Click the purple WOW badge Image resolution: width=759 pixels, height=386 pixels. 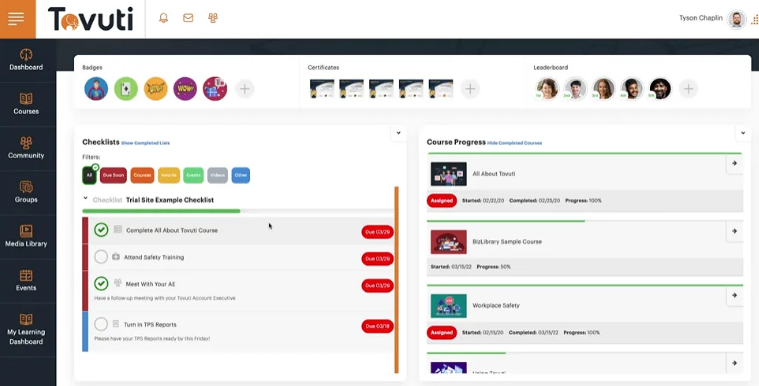(x=185, y=89)
